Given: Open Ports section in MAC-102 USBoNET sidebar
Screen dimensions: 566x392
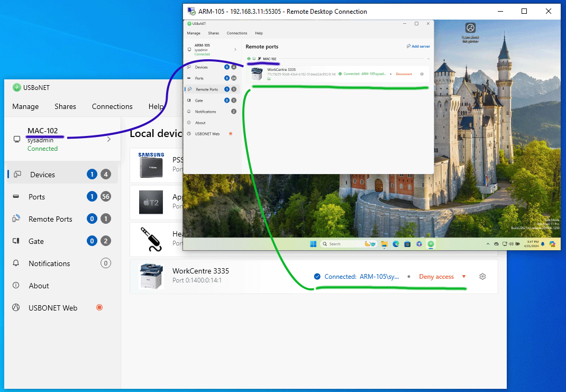Looking at the screenshot, I should (62, 197).
